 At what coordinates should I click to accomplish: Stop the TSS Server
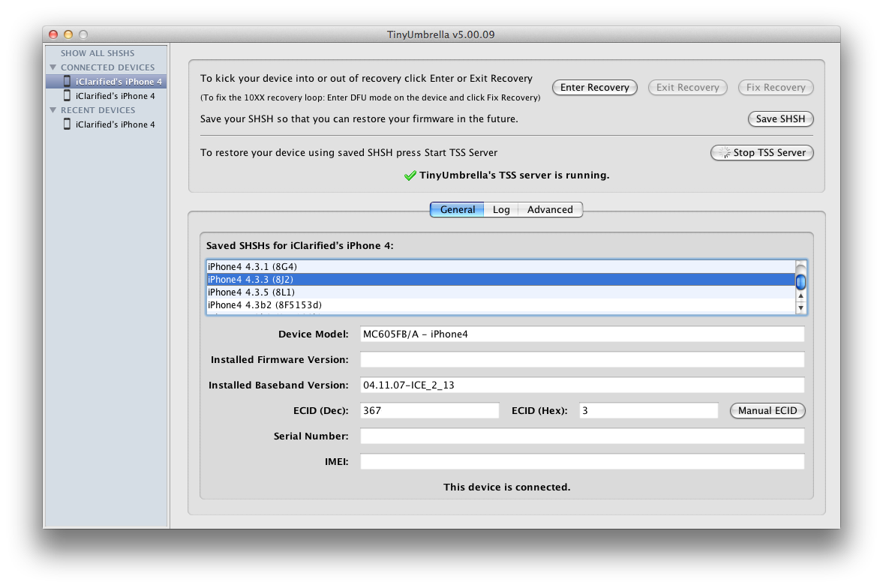(761, 153)
